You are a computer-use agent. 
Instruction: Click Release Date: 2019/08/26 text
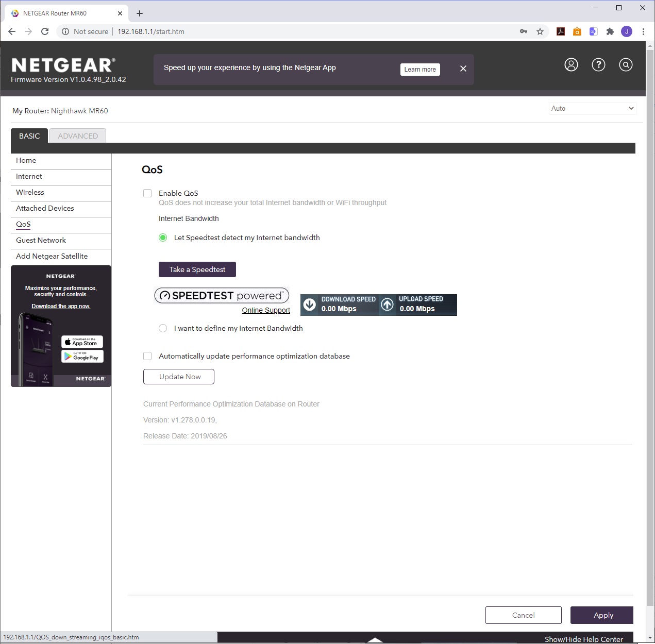(185, 436)
